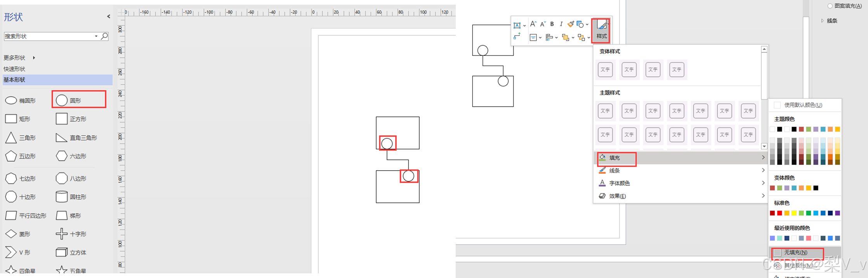Open 快速形状 quick shapes stencil
Screen dimensions: 868x278
(x=14, y=69)
